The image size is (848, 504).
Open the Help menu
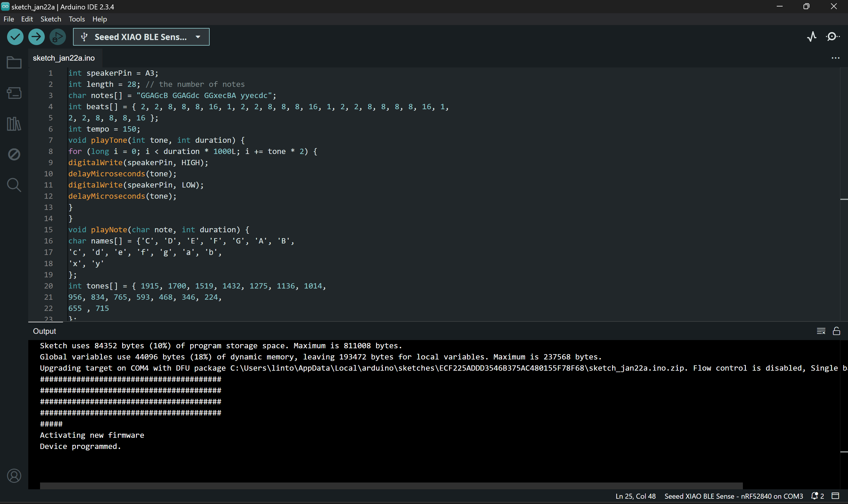click(100, 19)
